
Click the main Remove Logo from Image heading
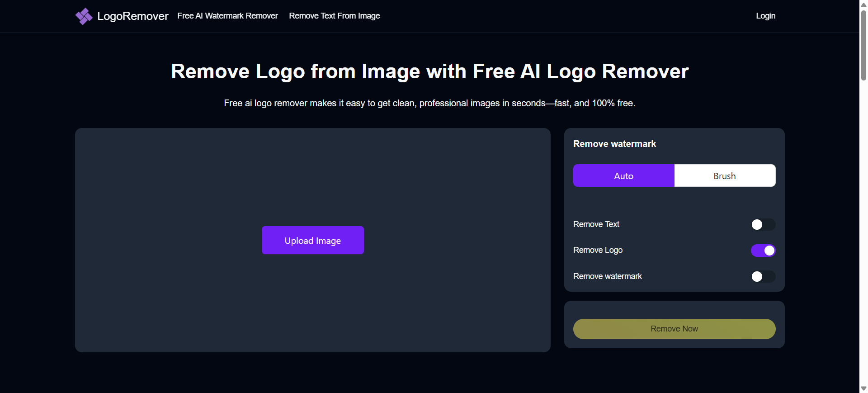click(x=429, y=71)
